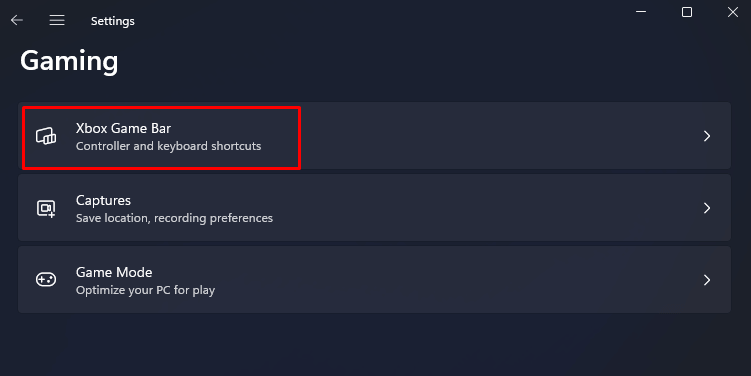
Task: Click the Captures screen-record icon
Action: pyautogui.click(x=46, y=208)
